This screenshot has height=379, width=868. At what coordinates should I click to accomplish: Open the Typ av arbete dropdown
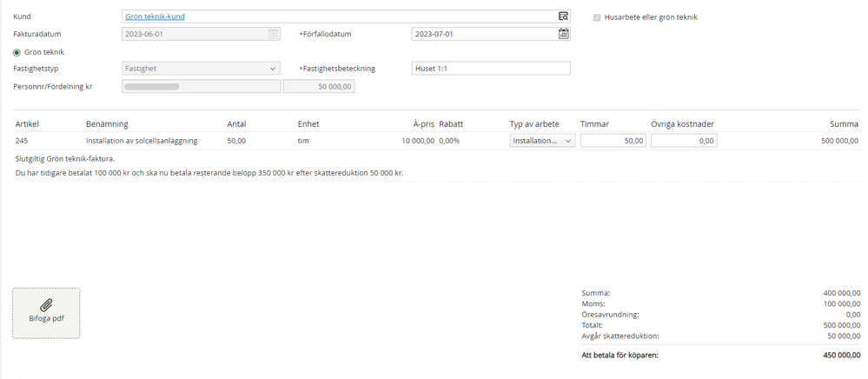tap(542, 140)
